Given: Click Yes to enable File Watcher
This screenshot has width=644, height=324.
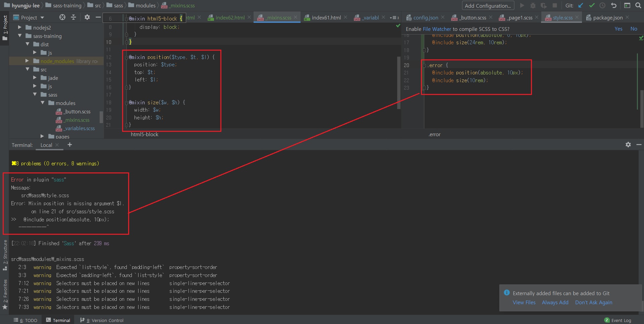Looking at the screenshot, I should pyautogui.click(x=618, y=29).
